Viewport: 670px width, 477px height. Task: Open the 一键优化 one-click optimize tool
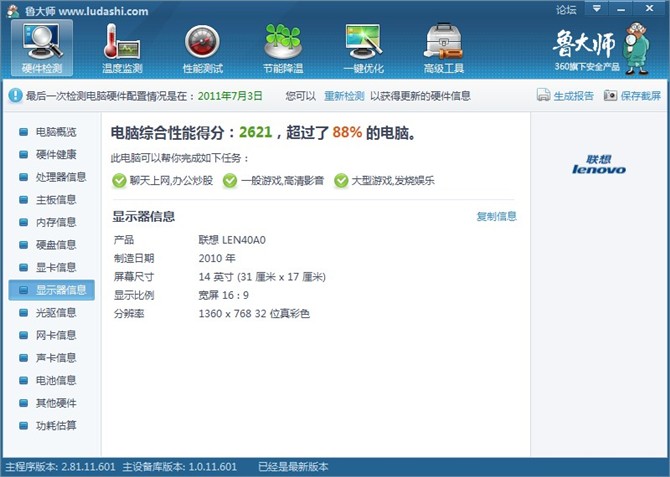[364, 48]
